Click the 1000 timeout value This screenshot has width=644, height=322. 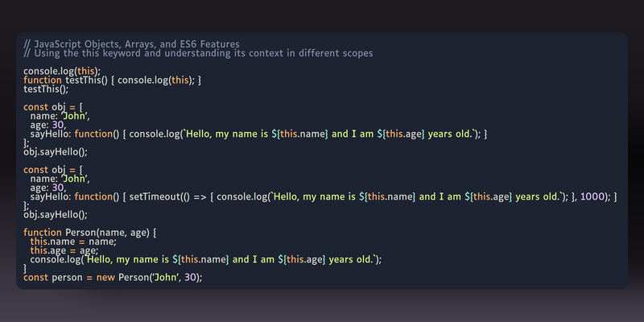[592, 196]
